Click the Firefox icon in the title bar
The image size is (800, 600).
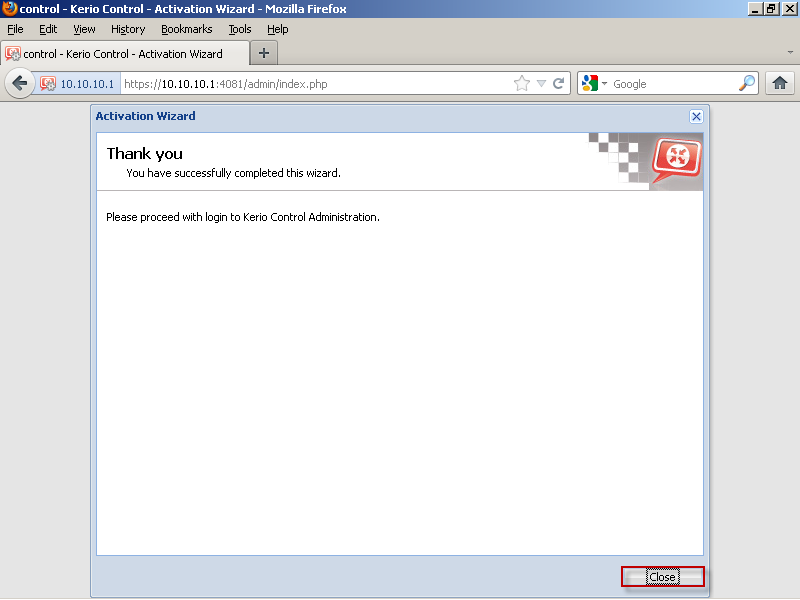pos(9,9)
